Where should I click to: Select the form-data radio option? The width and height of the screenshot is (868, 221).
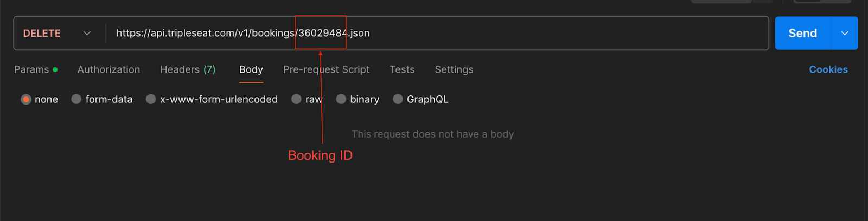click(x=76, y=99)
